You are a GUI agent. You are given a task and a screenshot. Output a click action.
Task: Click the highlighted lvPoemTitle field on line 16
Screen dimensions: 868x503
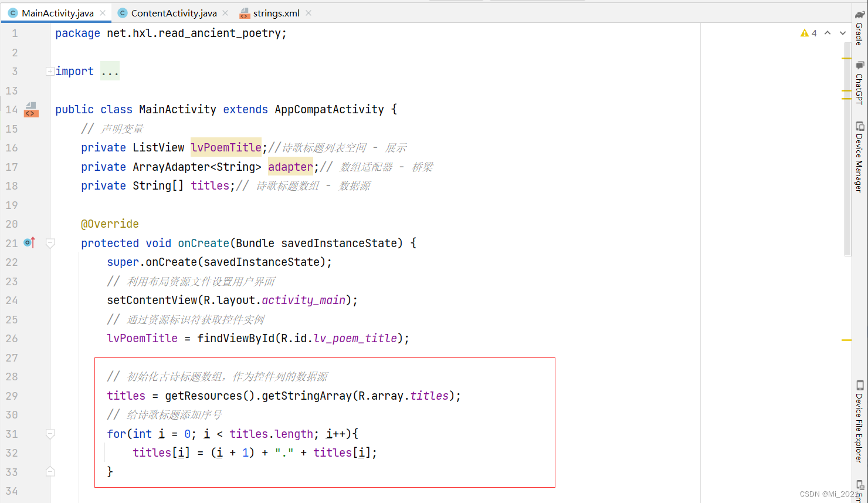[x=226, y=147]
